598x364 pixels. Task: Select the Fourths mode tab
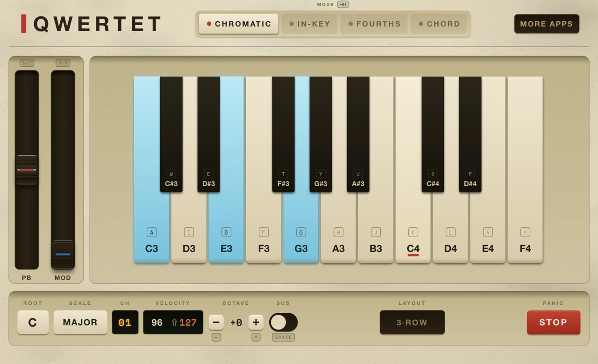point(374,24)
